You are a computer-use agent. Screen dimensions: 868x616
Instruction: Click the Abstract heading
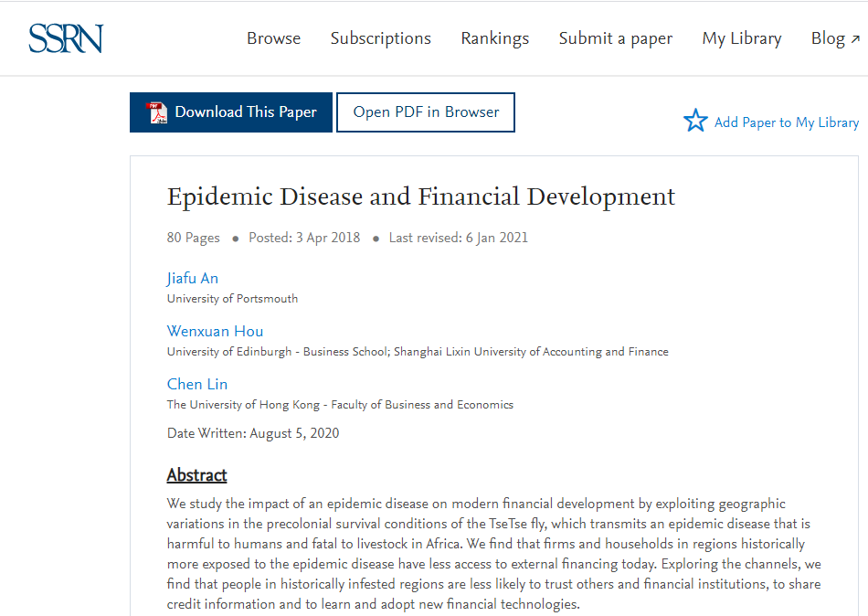tap(196, 475)
